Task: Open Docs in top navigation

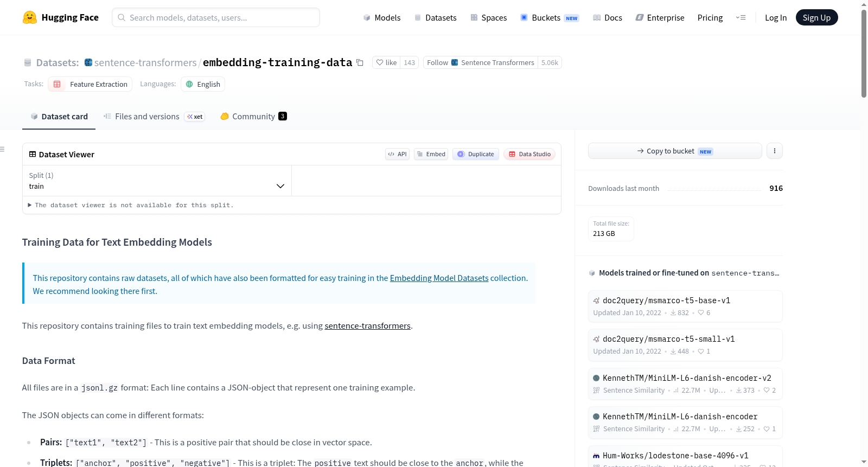Action: 608,17
